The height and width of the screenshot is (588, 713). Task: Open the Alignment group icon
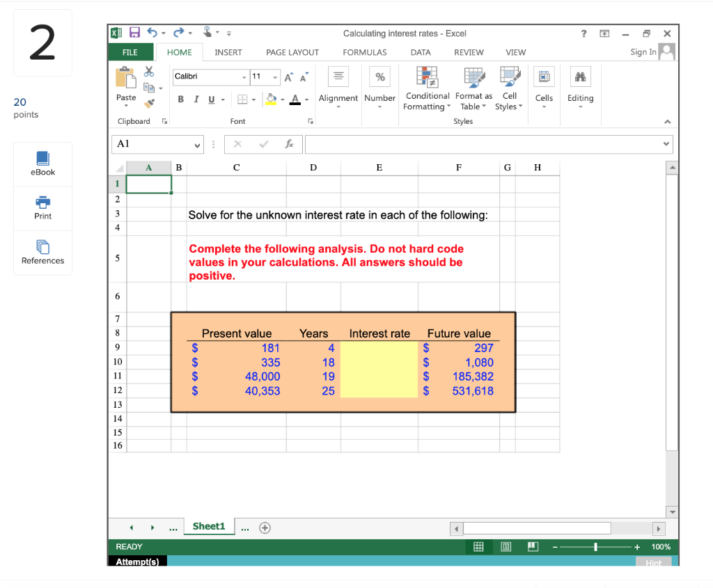(x=338, y=77)
